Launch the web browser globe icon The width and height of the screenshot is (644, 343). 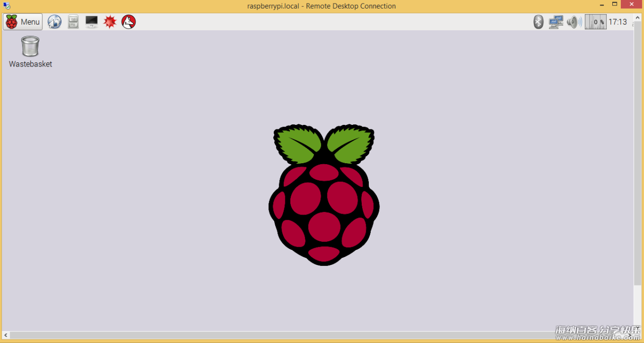point(54,22)
